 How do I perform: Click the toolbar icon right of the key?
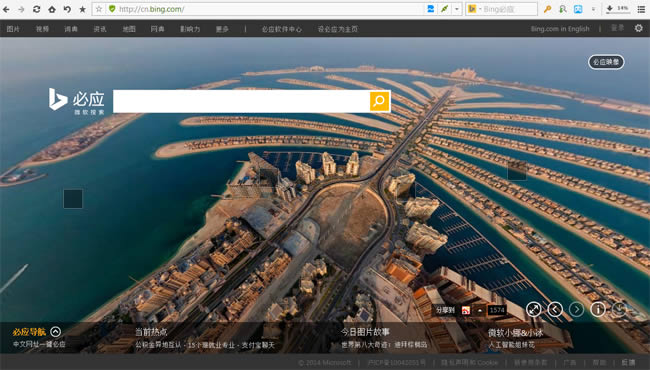(563, 9)
